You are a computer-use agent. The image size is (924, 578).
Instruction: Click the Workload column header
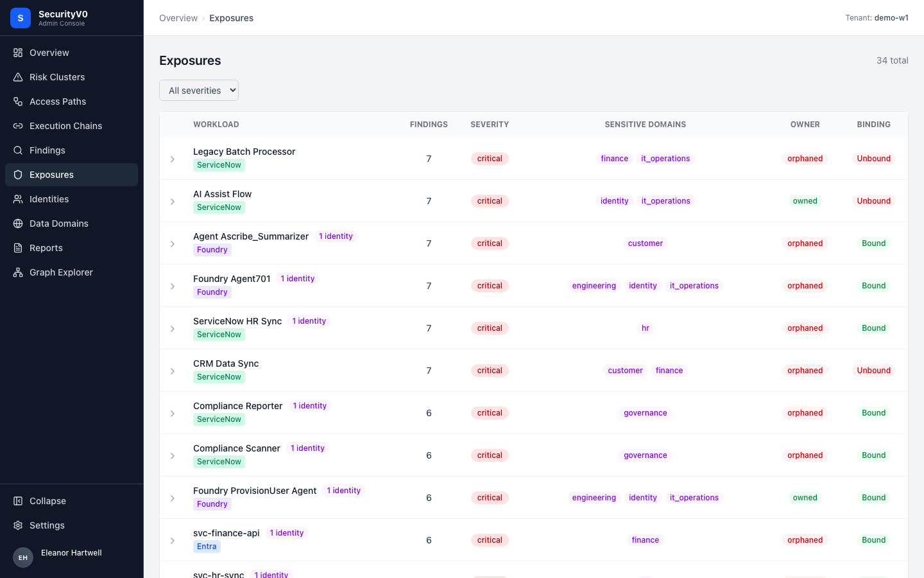pos(216,125)
